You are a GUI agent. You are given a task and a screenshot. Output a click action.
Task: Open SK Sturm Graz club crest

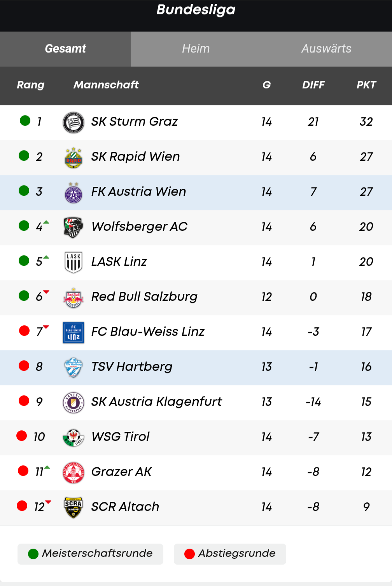tap(73, 123)
